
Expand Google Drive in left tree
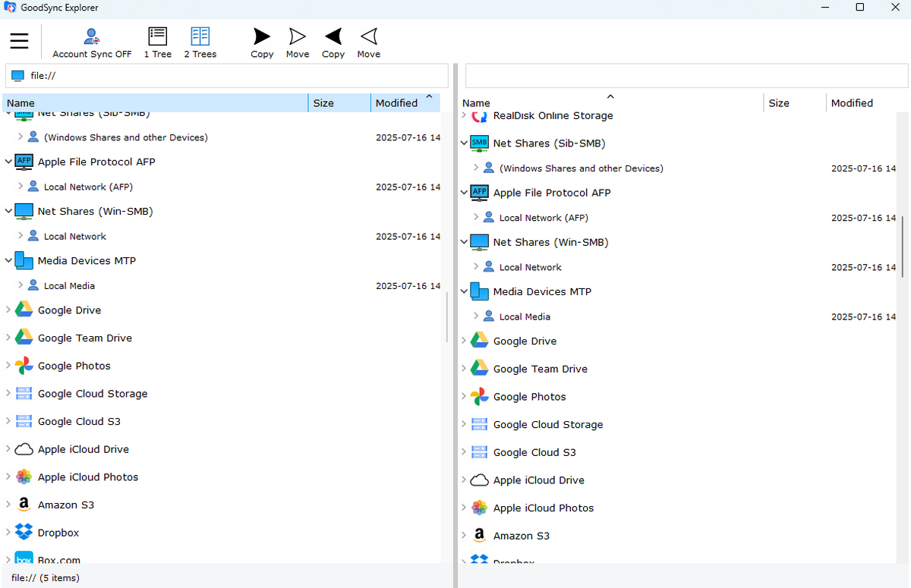point(8,310)
